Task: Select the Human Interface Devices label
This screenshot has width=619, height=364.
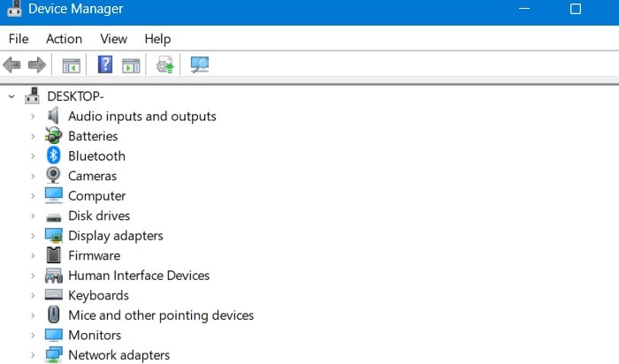Action: tap(139, 276)
